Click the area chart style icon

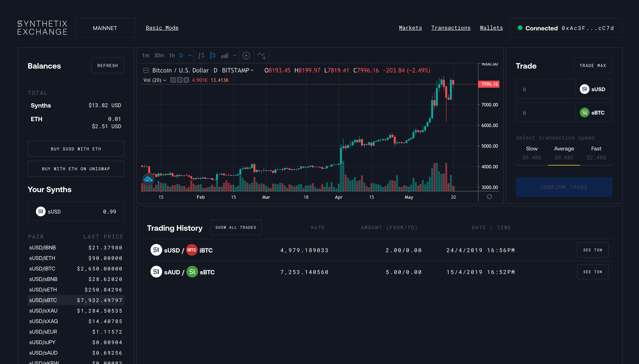[x=225, y=56]
